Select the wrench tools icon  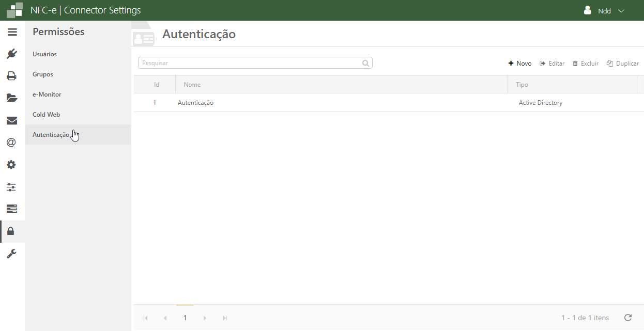point(12,253)
